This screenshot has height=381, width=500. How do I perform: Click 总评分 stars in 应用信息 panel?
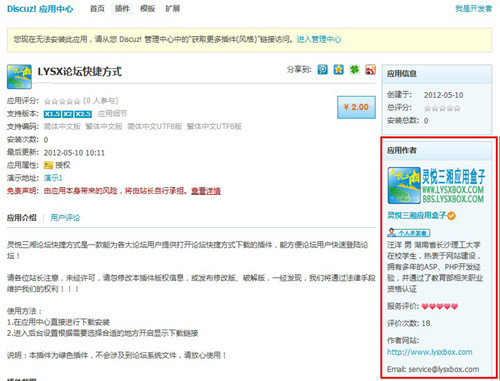(442, 108)
